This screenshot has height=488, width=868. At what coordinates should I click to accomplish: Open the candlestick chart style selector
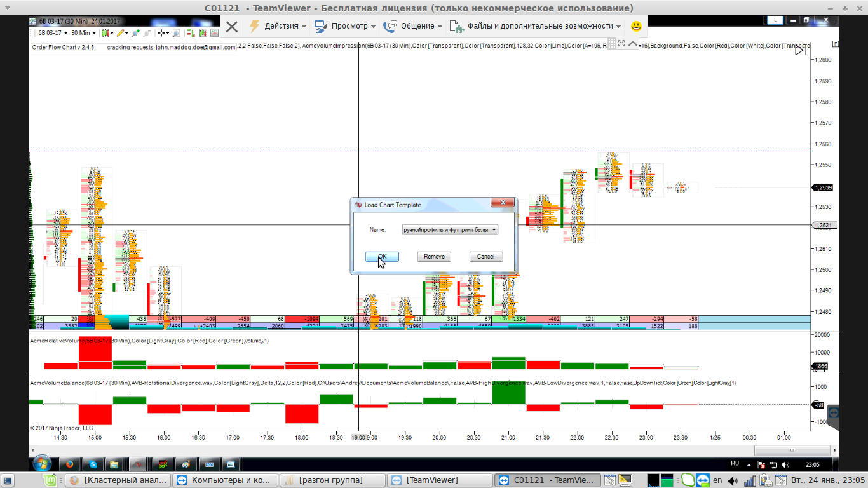coord(107,32)
